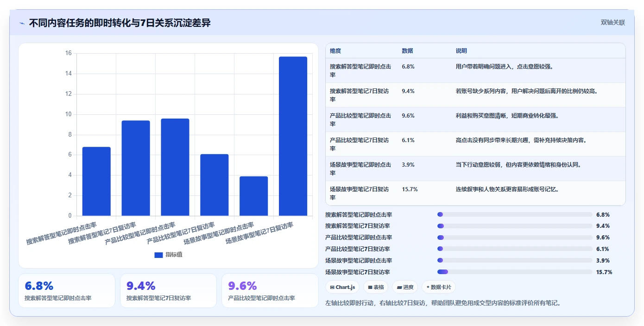This screenshot has width=644, height=326.
Task: Click the 6.1% value in the table's 数据 column
Action: click(408, 140)
